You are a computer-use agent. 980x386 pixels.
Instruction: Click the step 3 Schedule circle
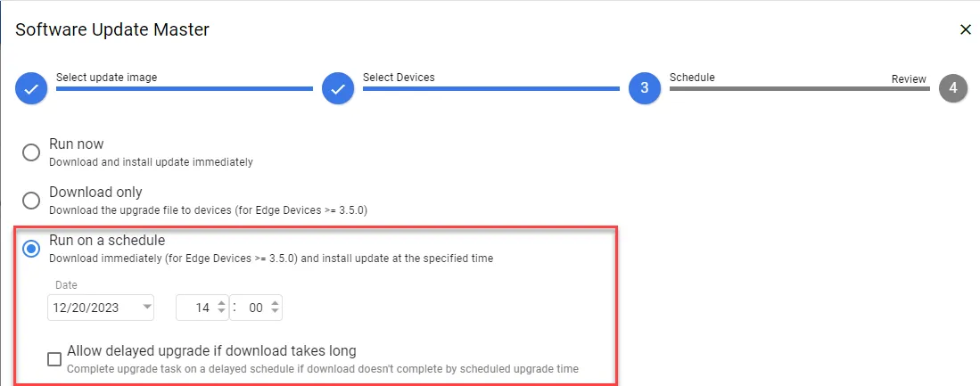[645, 88]
